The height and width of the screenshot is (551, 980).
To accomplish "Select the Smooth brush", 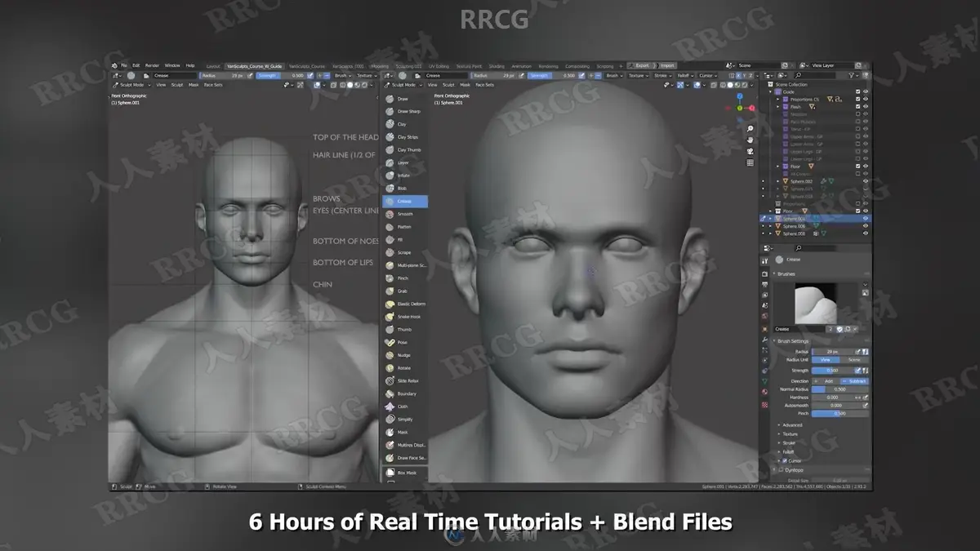I will (x=404, y=214).
